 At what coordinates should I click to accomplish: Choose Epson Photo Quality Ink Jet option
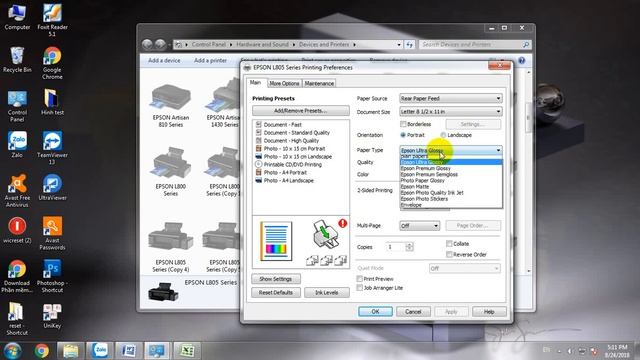pos(451,193)
